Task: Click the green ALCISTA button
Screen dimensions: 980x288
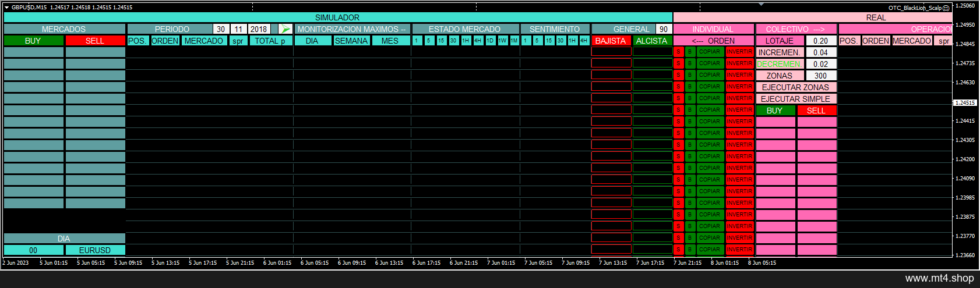Action: 651,41
